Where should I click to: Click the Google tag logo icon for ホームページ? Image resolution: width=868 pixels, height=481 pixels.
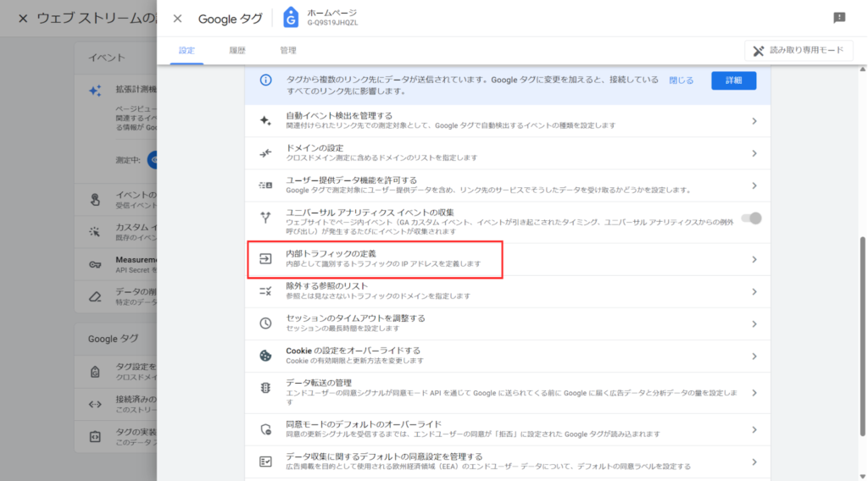(291, 18)
